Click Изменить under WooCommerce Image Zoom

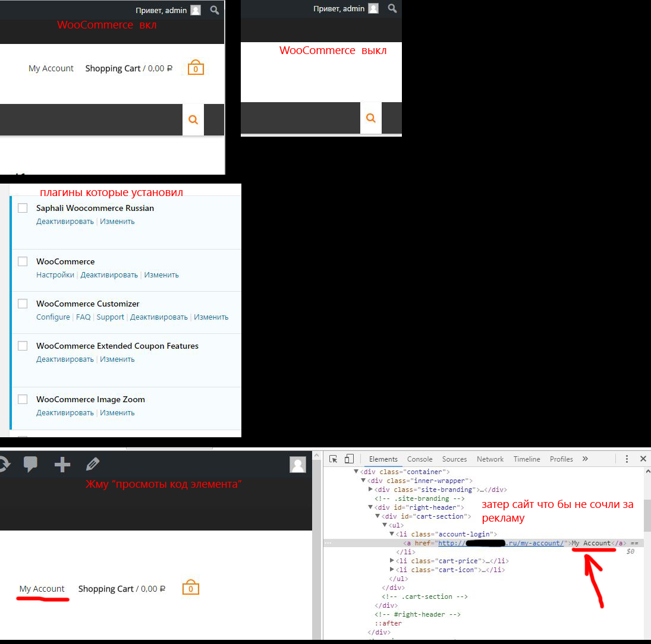(117, 413)
